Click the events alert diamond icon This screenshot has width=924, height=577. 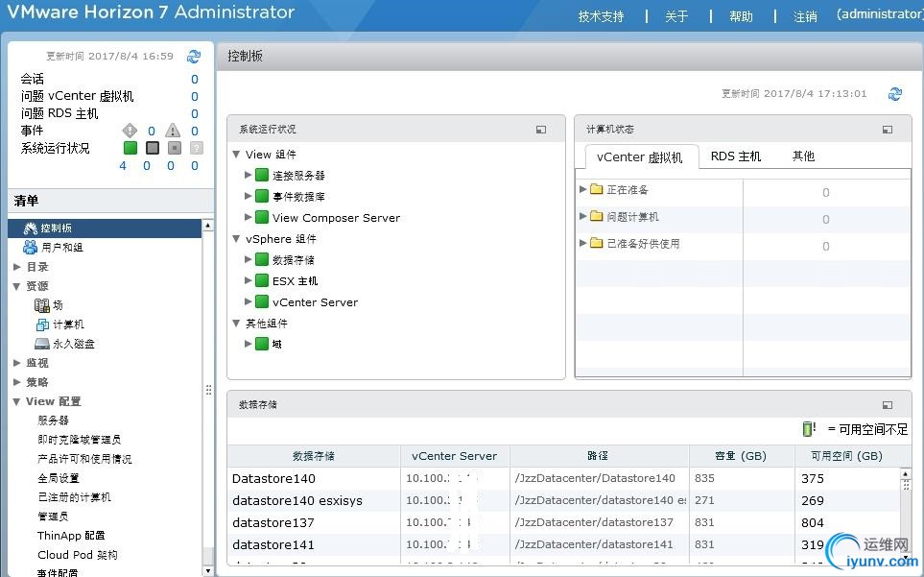click(x=130, y=131)
